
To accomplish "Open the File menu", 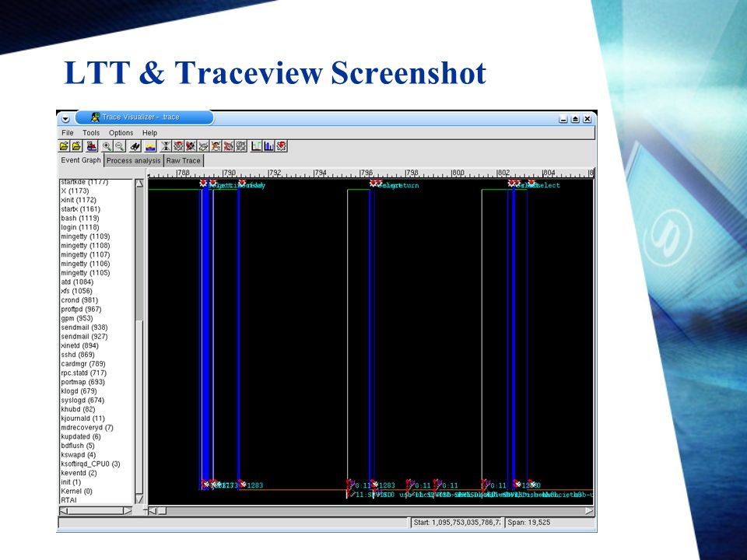I will click(x=68, y=133).
